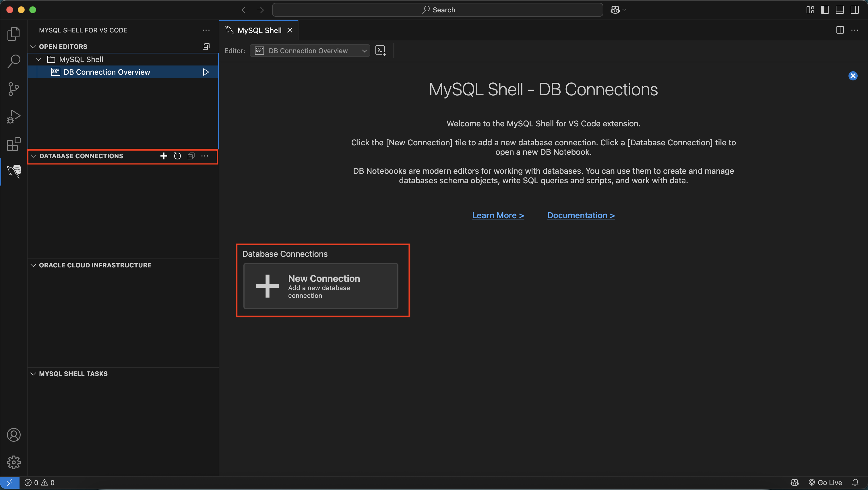
Task: Click the New Connection tile
Action: 320,286
